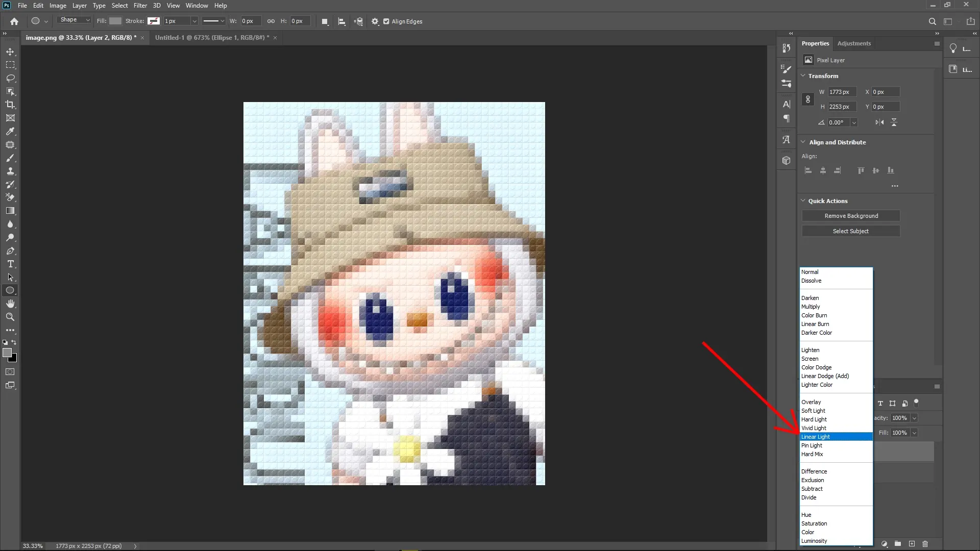The width and height of the screenshot is (980, 551).
Task: Click the Remove Background button
Action: tap(851, 215)
